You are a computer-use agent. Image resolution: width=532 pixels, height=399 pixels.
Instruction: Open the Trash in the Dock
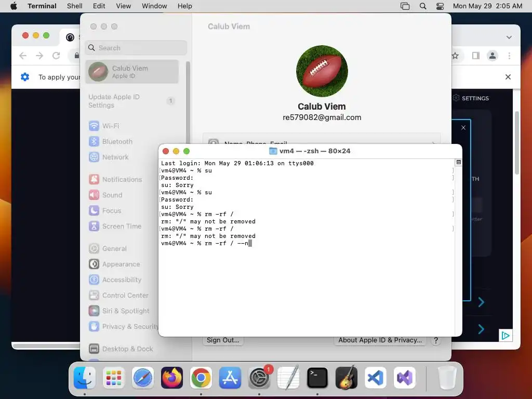click(x=447, y=378)
